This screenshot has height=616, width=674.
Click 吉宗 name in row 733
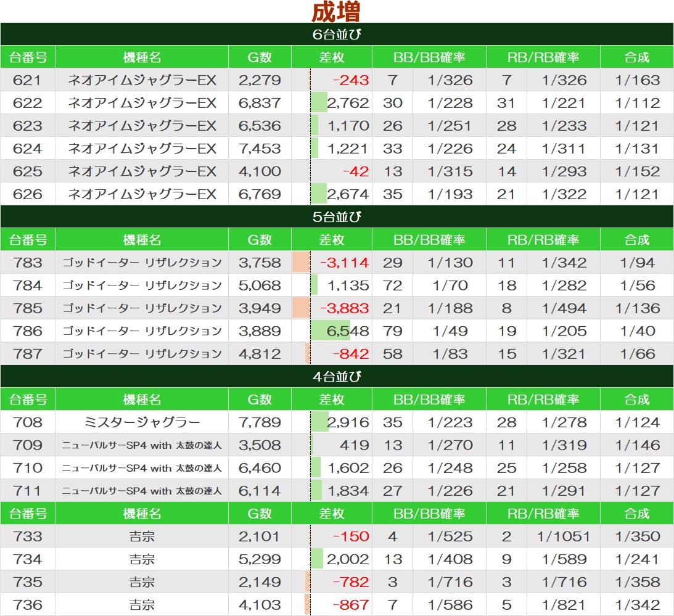pos(142,536)
